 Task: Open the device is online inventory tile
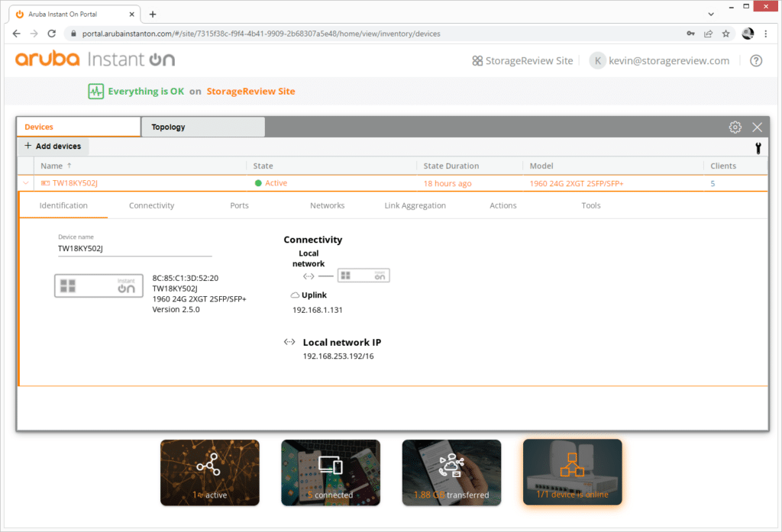(573, 472)
